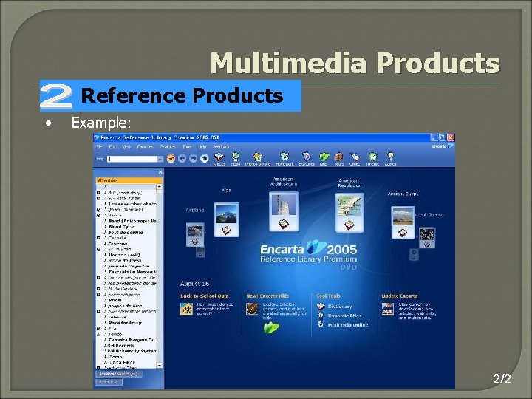Open the Favorites menu

coord(145,147)
